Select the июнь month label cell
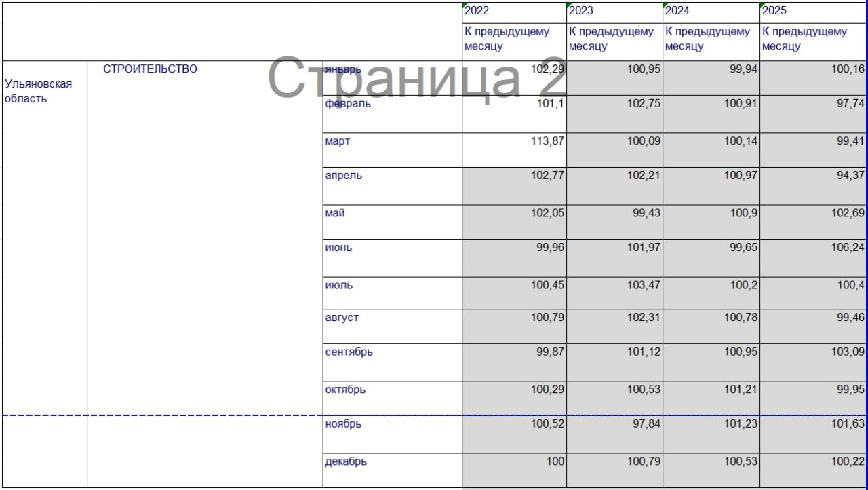The image size is (868, 490). (391, 257)
